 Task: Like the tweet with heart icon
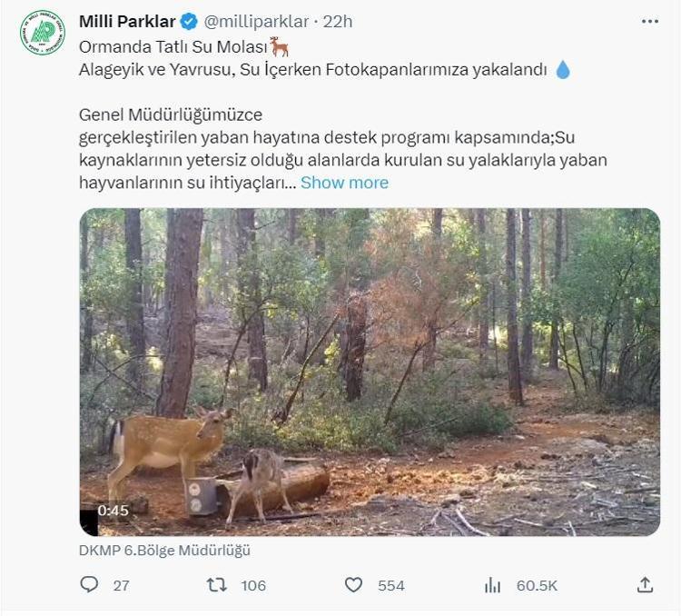pos(354,585)
